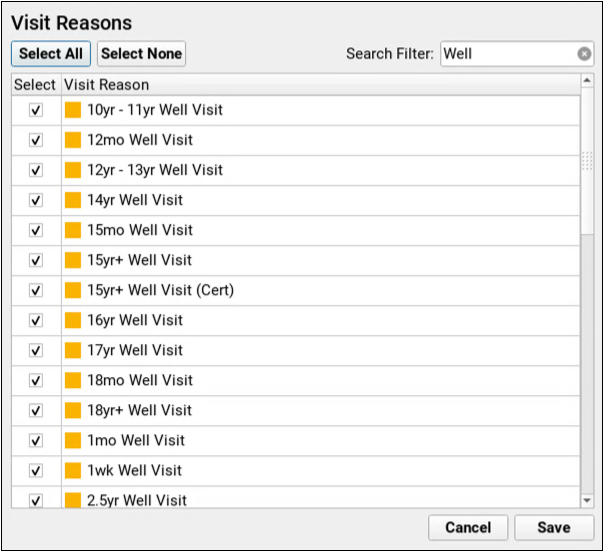The image size is (603, 551).
Task: Save the visit reasons selection
Action: pos(554,528)
